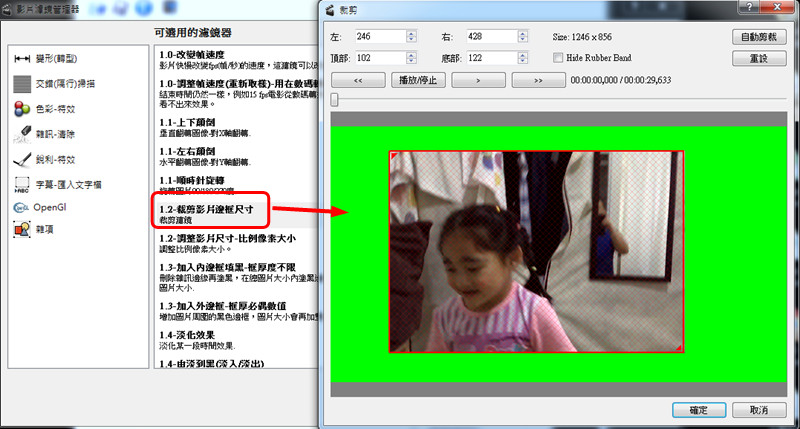The height and width of the screenshot is (429, 800).
Task: Click the 00:00:00,000 / 00:00:29,633 time readout
Action: [x=621, y=80]
